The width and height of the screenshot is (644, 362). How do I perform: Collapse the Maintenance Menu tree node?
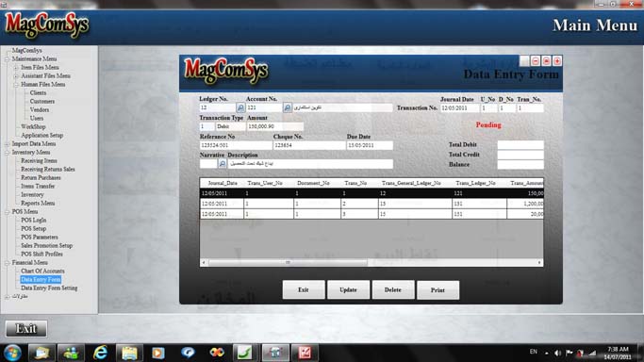click(x=7, y=59)
